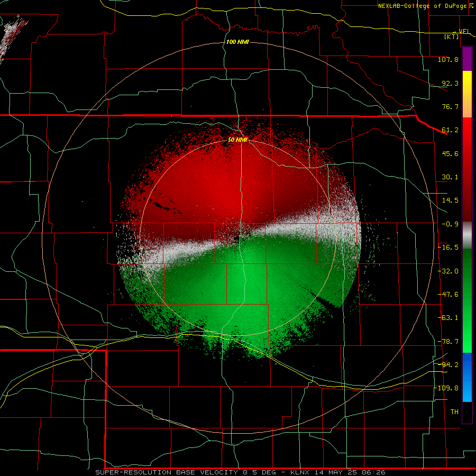The image size is (476, 476).
Task: Click the 14.5 velocity scale label
Action: pos(450,200)
